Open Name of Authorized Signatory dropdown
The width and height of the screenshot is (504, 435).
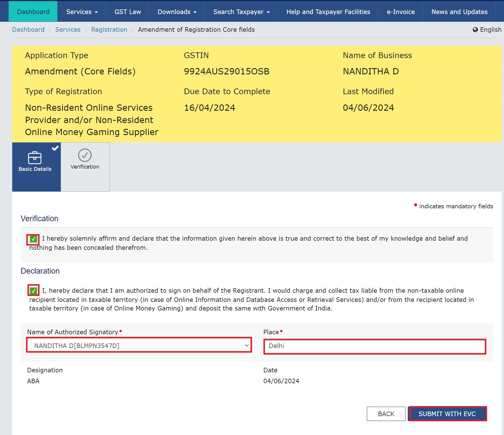coord(139,346)
